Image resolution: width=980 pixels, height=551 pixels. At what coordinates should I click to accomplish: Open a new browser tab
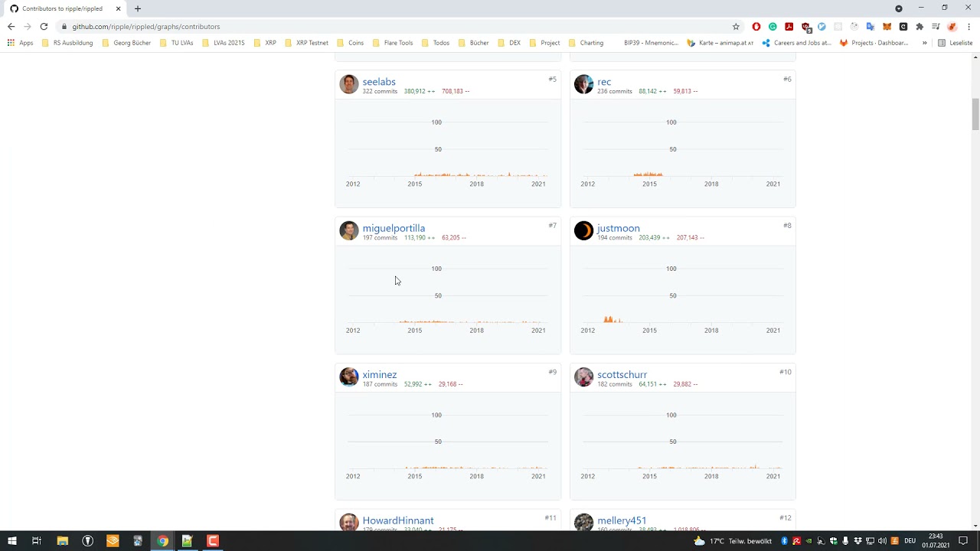coord(138,8)
